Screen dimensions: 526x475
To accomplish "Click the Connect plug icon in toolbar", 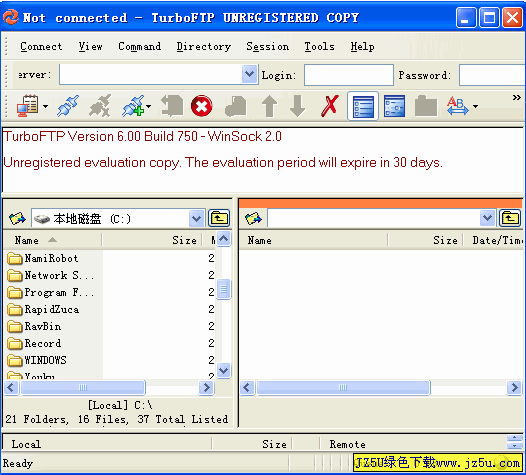I will pos(68,106).
